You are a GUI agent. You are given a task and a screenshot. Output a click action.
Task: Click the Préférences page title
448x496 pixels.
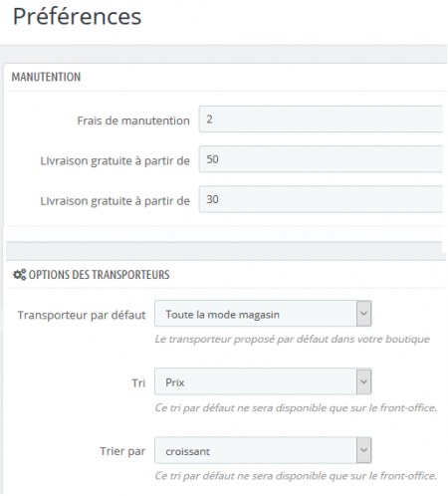pos(77,16)
